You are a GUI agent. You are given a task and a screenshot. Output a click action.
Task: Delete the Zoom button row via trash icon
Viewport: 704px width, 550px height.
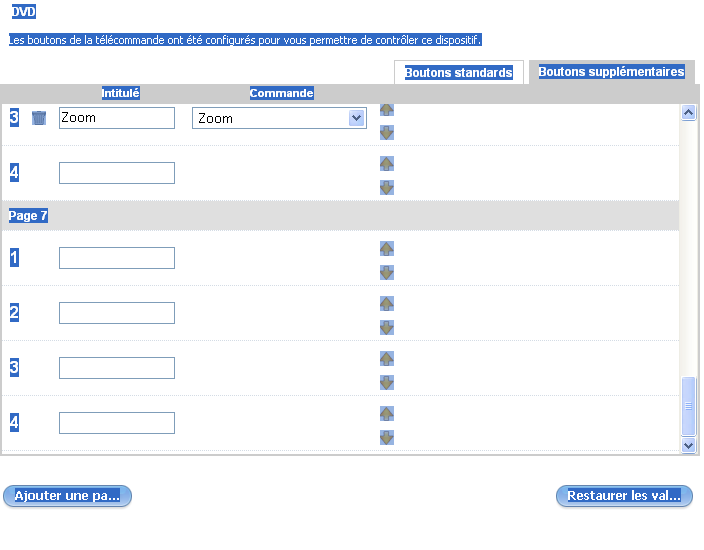click(x=39, y=118)
